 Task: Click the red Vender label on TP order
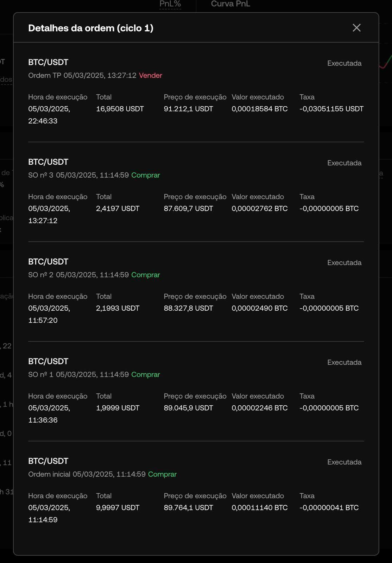[151, 75]
